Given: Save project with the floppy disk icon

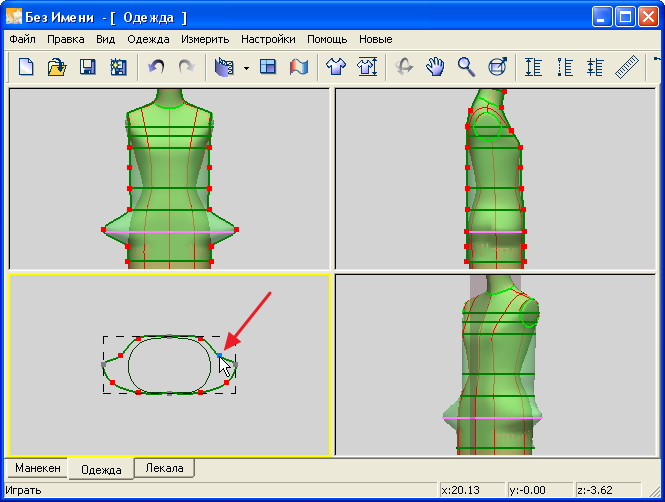Looking at the screenshot, I should tap(87, 67).
